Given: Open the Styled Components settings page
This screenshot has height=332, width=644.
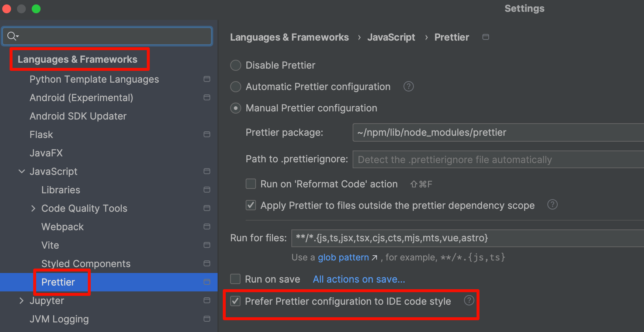Looking at the screenshot, I should (x=86, y=264).
